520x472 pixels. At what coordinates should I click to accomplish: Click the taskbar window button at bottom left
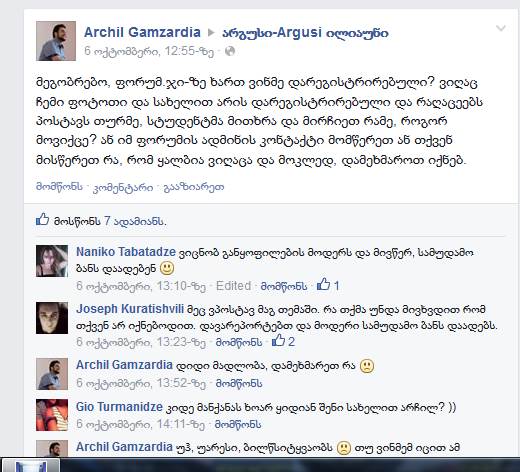click(x=31, y=465)
